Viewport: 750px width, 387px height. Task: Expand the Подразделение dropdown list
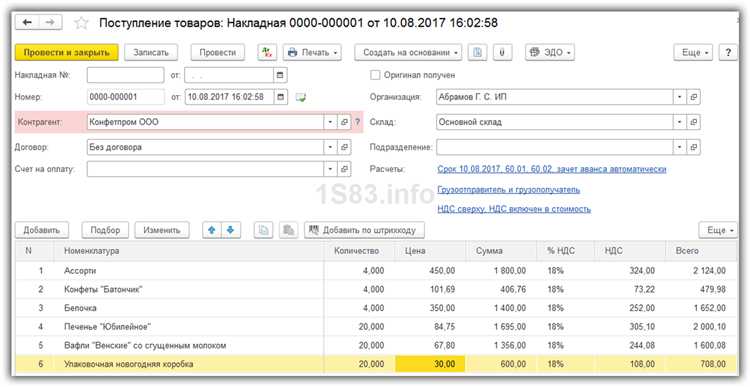680,147
